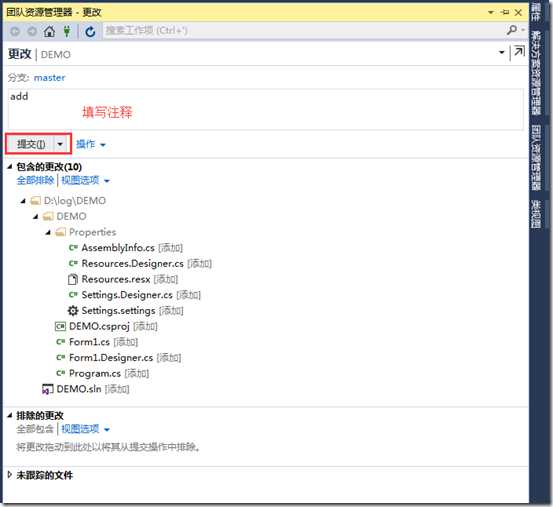The image size is (553, 507).
Task: Click the 全部排除 exclude all link
Action: tap(35, 181)
